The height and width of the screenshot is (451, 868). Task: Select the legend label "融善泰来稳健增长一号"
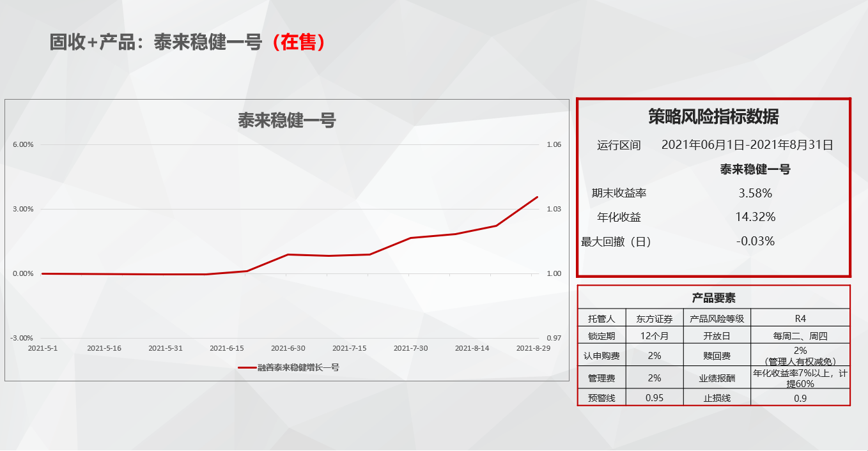point(298,367)
